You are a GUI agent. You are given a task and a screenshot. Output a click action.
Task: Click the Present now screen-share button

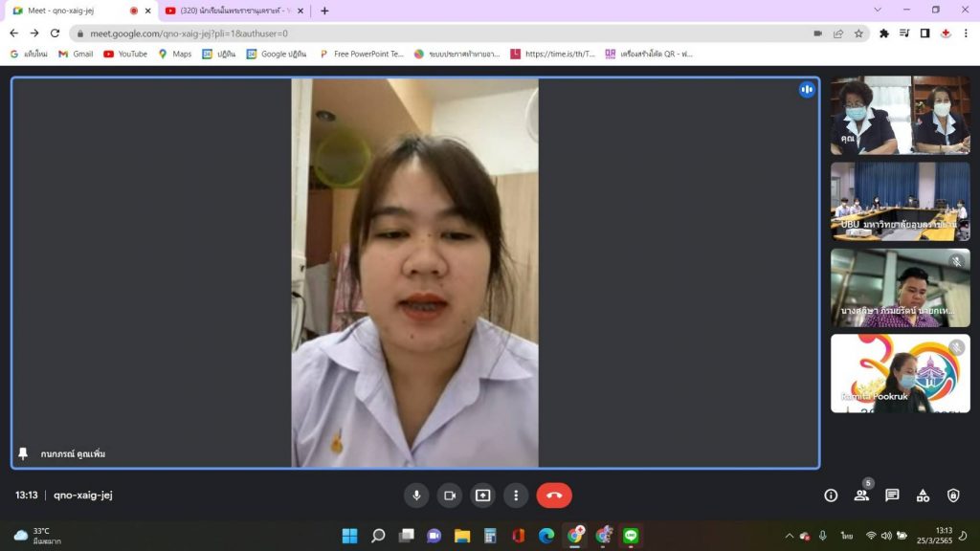(x=483, y=496)
